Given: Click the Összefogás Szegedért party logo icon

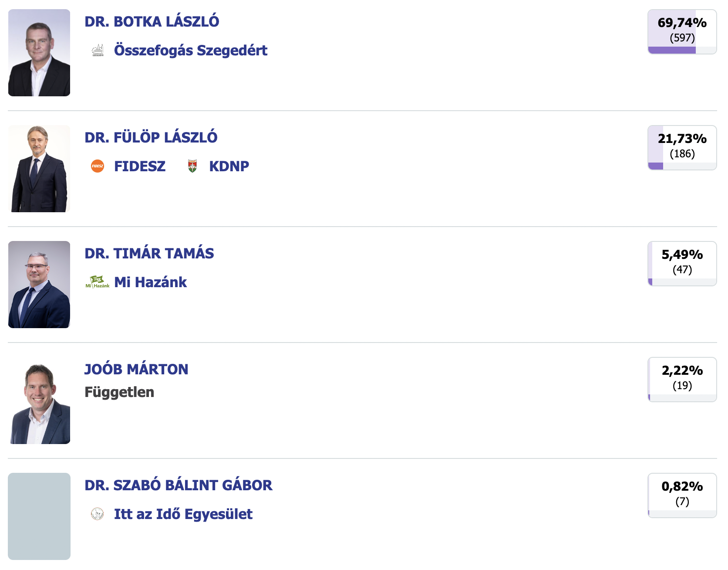Looking at the screenshot, I should pyautogui.click(x=98, y=51).
